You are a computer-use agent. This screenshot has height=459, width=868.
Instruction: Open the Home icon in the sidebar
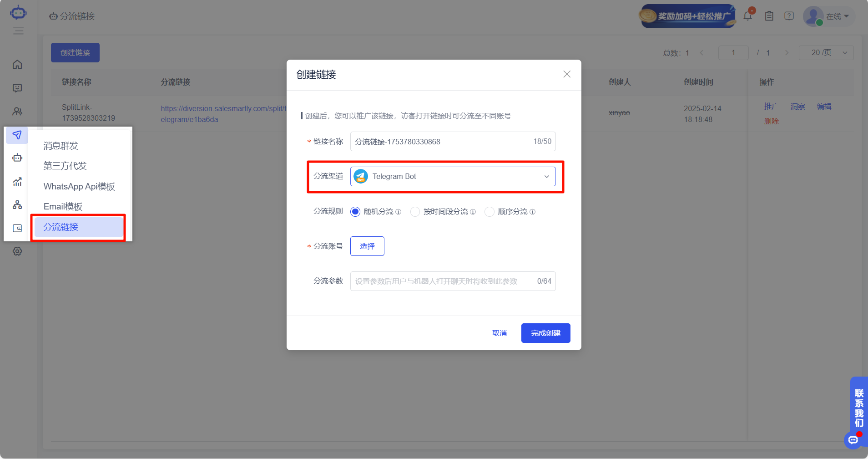pos(17,64)
